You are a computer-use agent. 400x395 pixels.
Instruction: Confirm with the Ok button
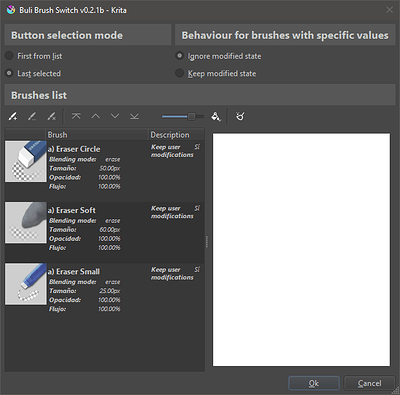click(314, 383)
